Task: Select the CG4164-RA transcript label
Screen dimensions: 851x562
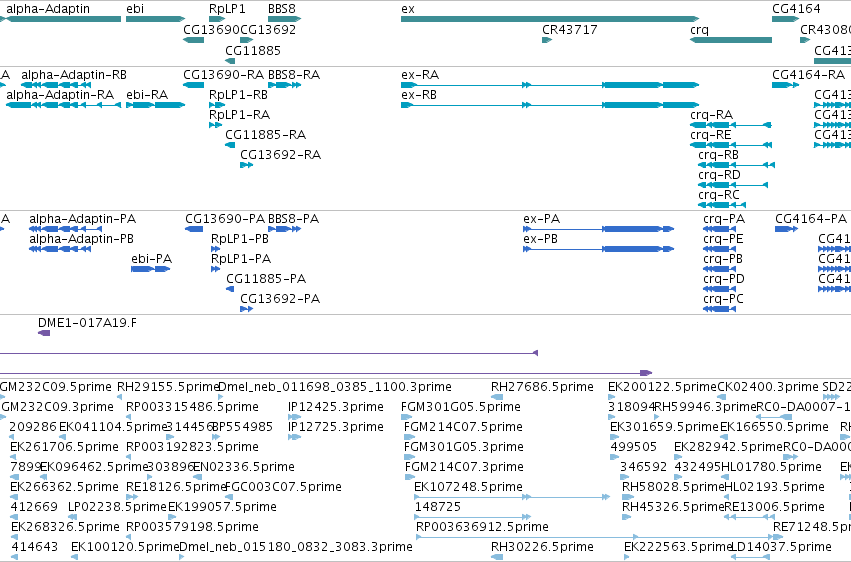Action: pos(809,75)
